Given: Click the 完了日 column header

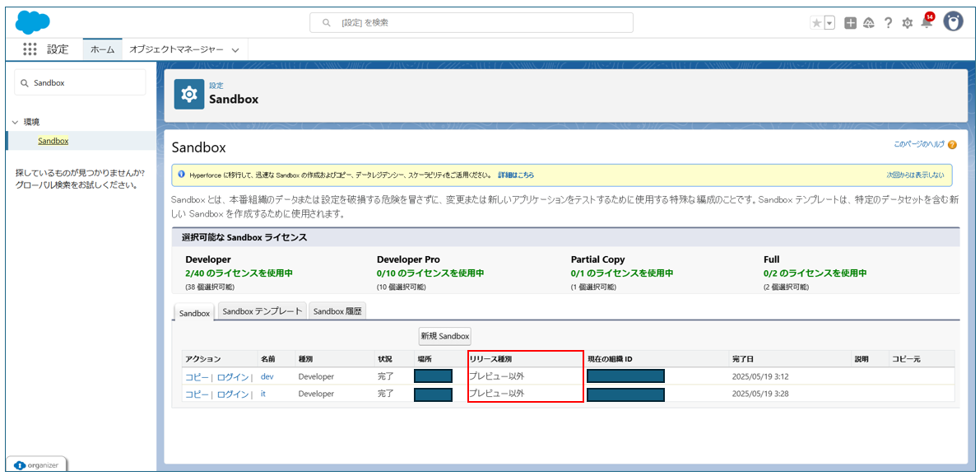Looking at the screenshot, I should coord(742,359).
